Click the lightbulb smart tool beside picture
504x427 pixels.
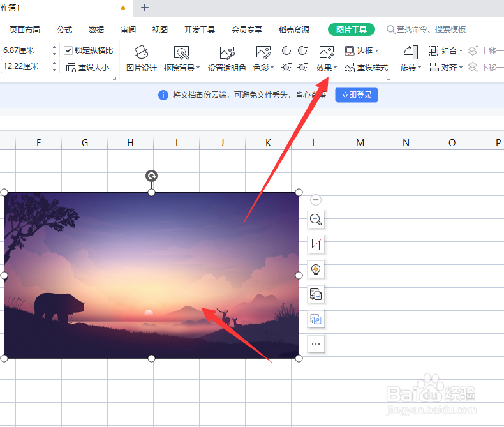click(x=316, y=269)
